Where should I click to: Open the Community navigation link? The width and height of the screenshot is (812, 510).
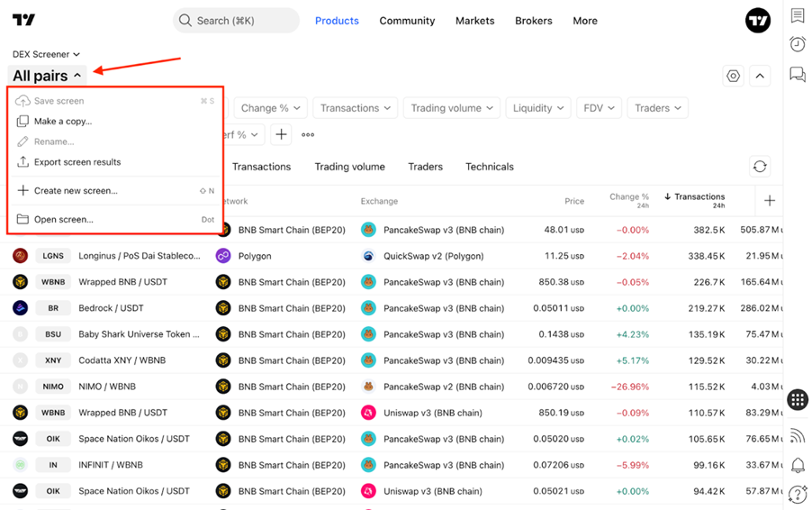click(407, 21)
